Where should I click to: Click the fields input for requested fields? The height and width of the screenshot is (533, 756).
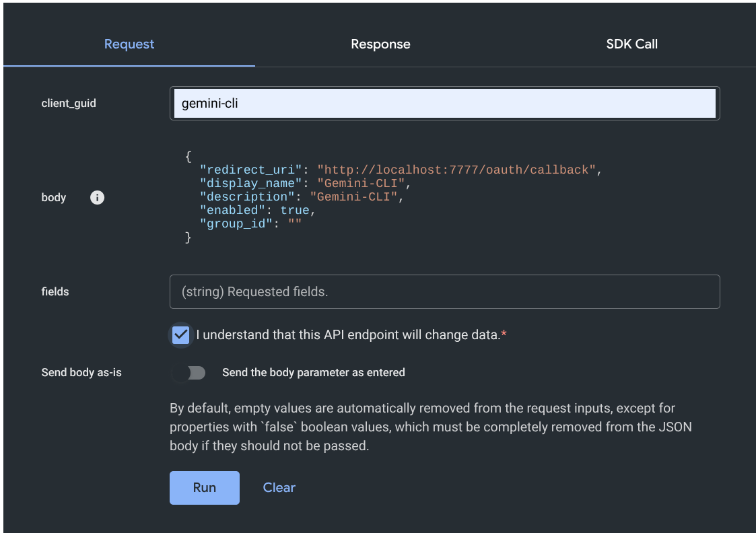(444, 291)
